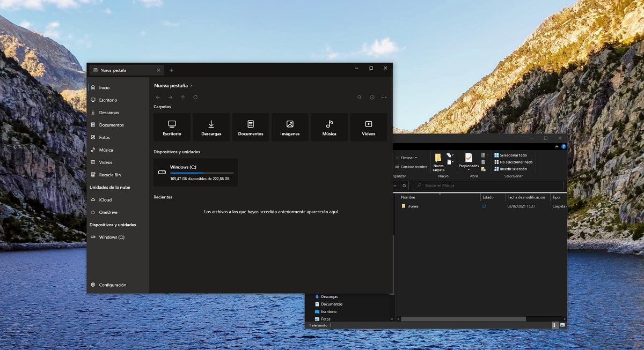The height and width of the screenshot is (350, 644).
Task: Expand the Eliminar dropdown arrow
Action: tap(415, 158)
